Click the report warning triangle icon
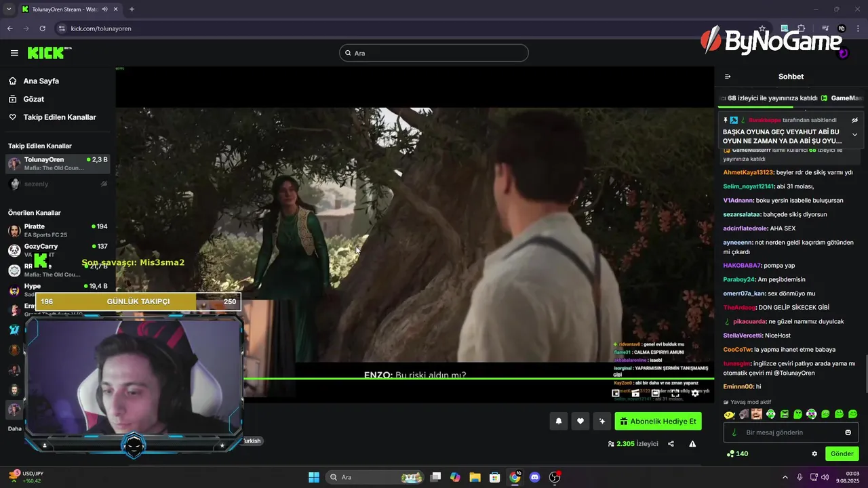The width and height of the screenshot is (868, 488). coord(692,444)
